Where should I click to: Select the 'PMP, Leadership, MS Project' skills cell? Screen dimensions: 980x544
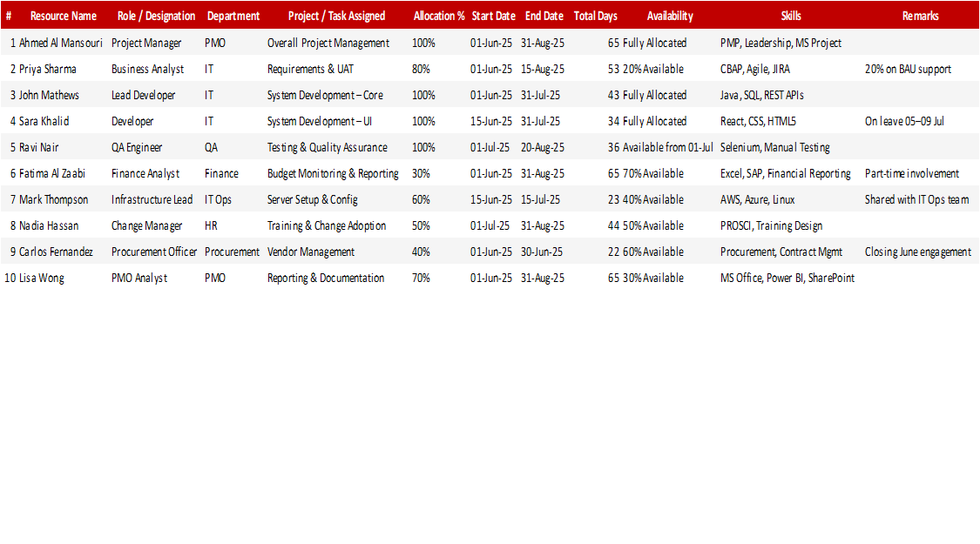point(781,44)
